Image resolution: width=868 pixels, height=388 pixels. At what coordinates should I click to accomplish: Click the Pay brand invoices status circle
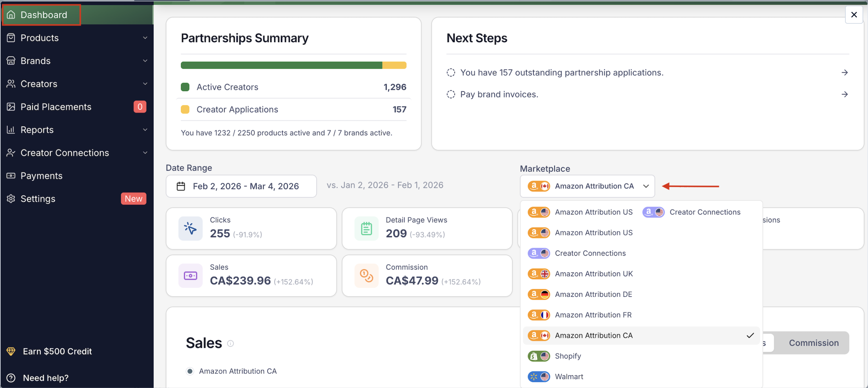(x=451, y=94)
